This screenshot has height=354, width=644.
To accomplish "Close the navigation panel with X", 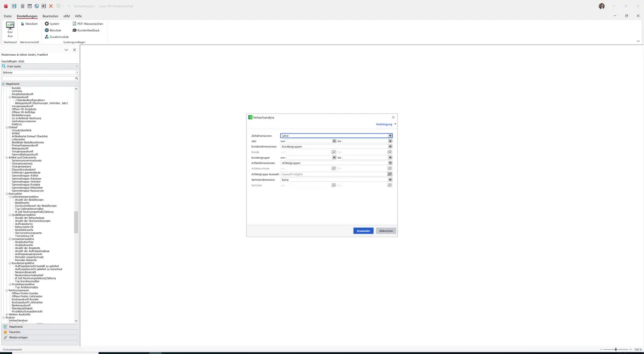I will tap(75, 50).
